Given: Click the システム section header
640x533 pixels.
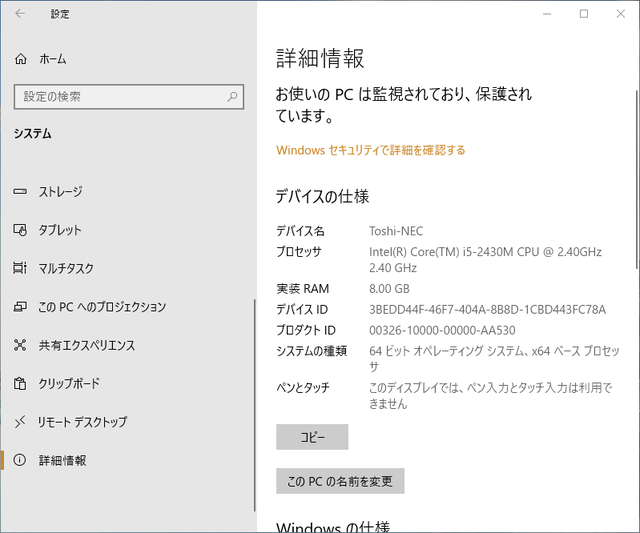Looking at the screenshot, I should point(33,133).
